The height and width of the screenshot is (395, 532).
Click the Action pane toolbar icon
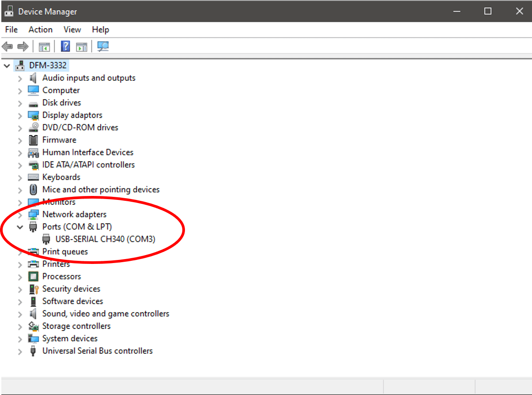(81, 46)
